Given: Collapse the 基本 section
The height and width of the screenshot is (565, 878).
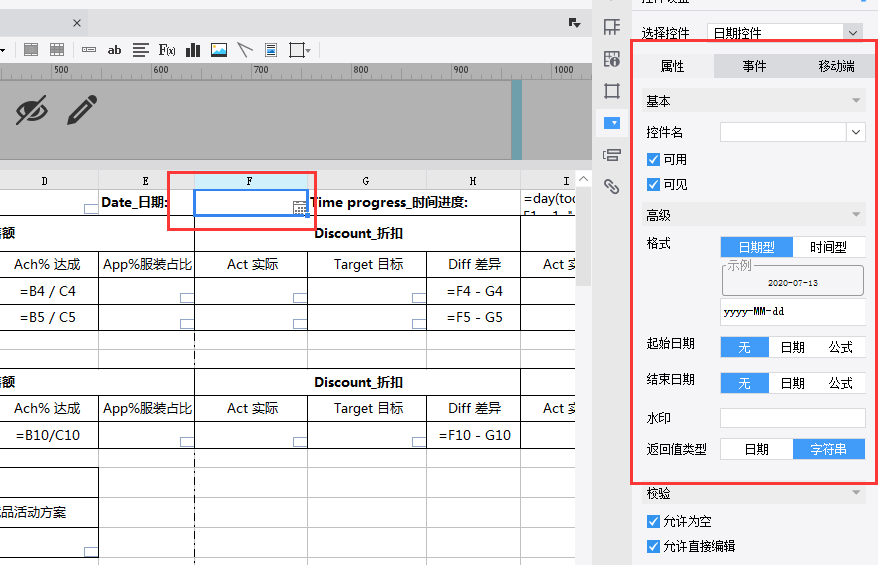Looking at the screenshot, I should pyautogui.click(x=856, y=101).
